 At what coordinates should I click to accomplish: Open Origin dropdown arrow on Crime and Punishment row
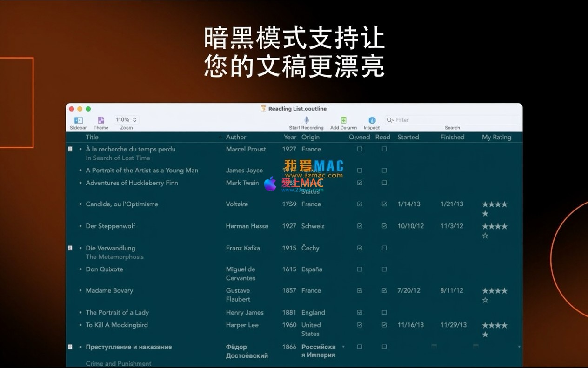tap(343, 347)
